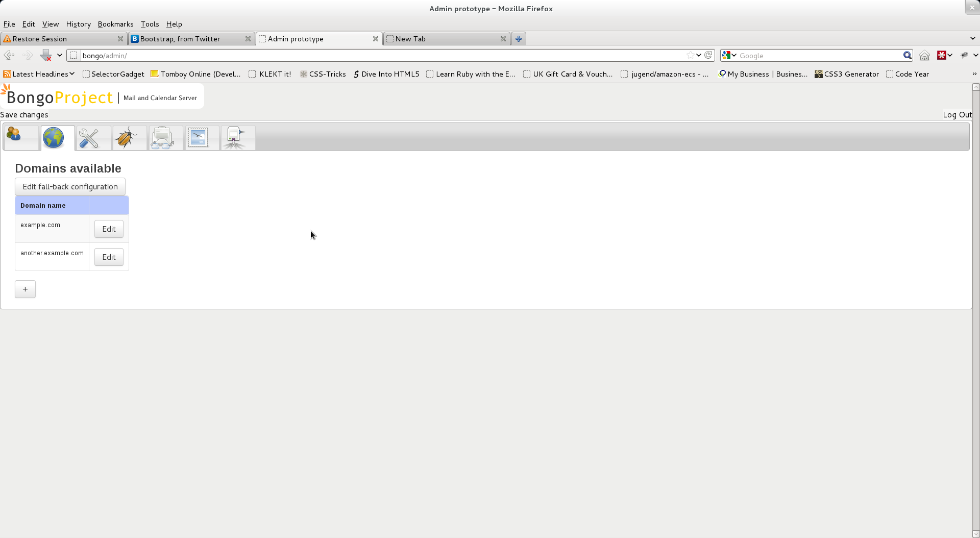Screen dimensions: 980x538
Task: Open the File menu
Action: pos(9,24)
